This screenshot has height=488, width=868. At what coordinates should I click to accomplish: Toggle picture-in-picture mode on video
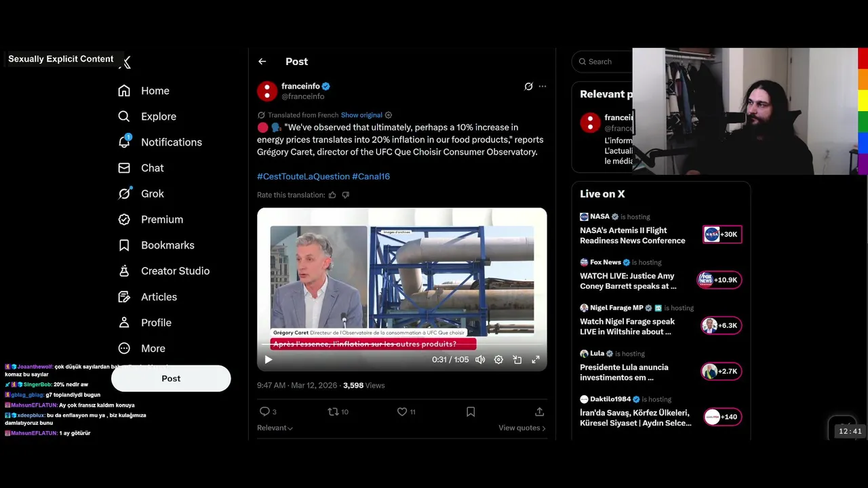[517, 360]
